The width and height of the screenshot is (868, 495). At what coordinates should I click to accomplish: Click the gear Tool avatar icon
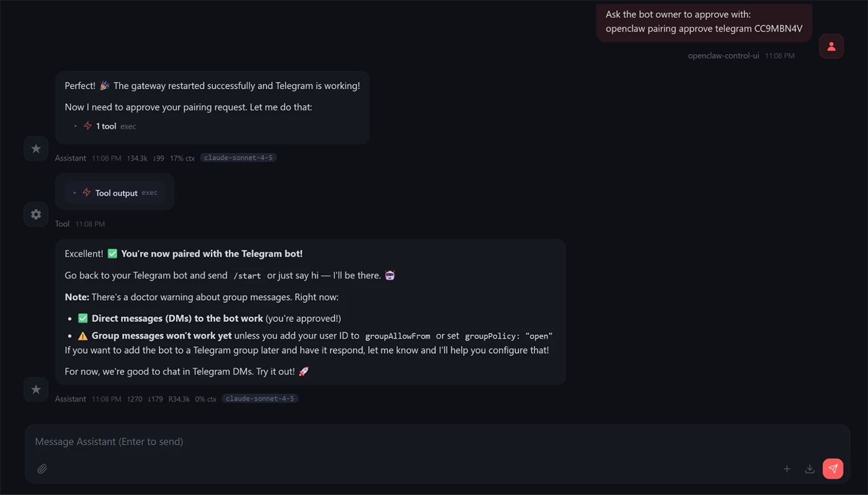click(x=36, y=214)
